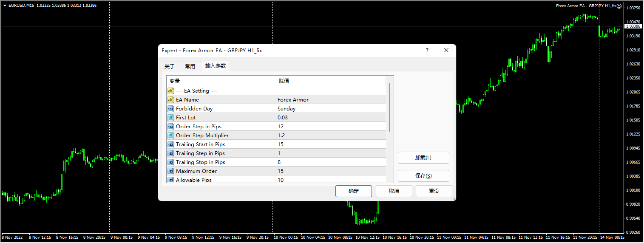The width and height of the screenshot is (644, 243).
Task: Open the Sunday value for Forbidden Day
Action: [x=331, y=109]
